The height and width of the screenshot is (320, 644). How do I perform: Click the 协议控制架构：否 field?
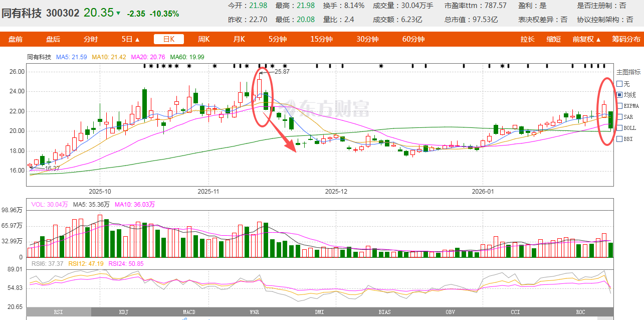pos(605,20)
